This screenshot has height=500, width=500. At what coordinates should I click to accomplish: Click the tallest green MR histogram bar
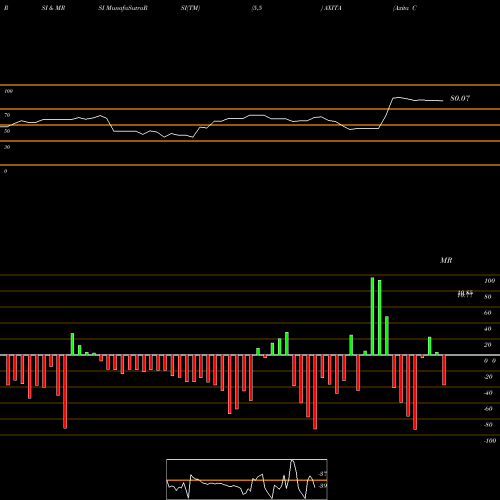[x=372, y=316]
